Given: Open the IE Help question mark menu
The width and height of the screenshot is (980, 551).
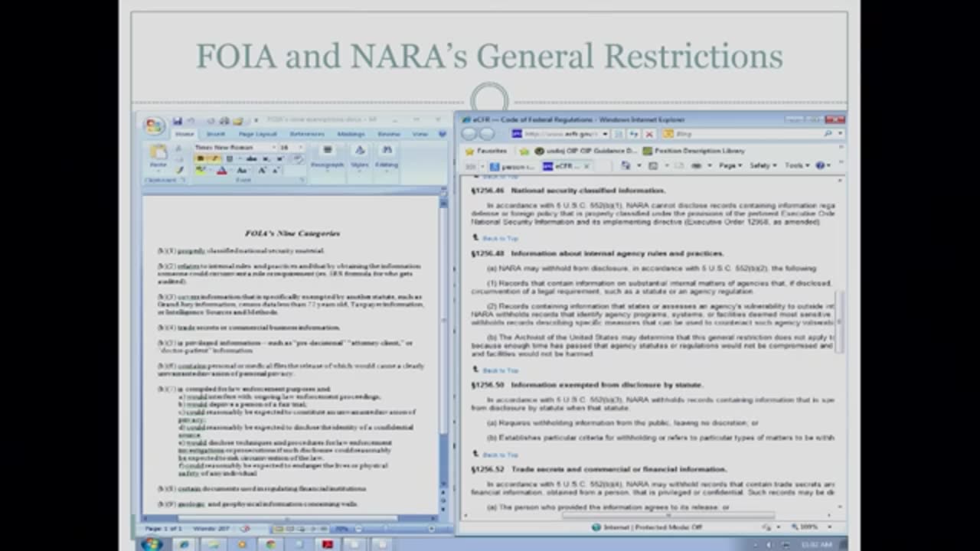Looking at the screenshot, I should 822,166.
